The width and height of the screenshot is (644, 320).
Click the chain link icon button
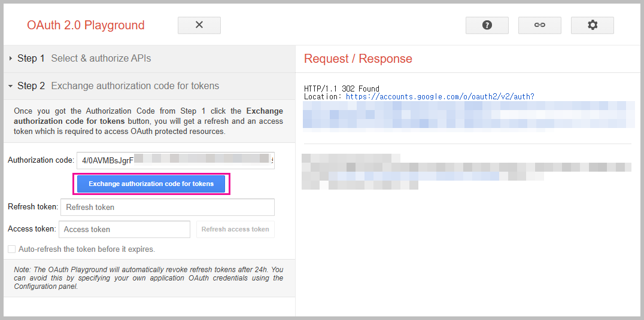coord(539,25)
